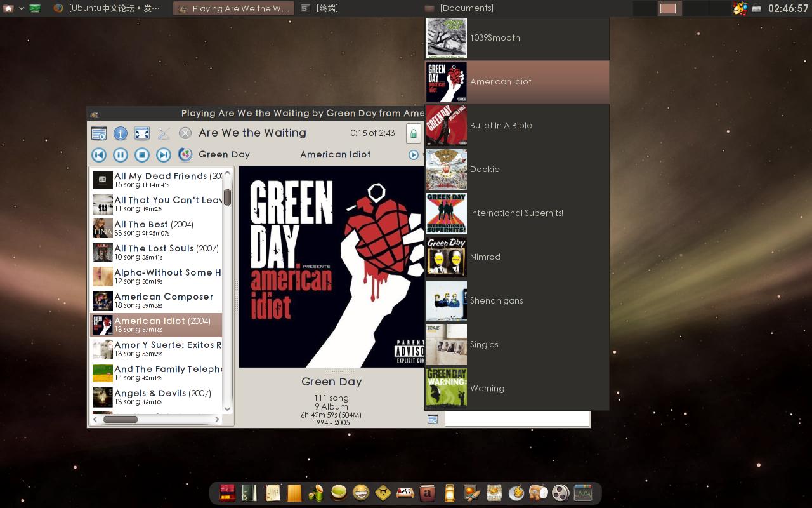Pause the current song

[121, 154]
